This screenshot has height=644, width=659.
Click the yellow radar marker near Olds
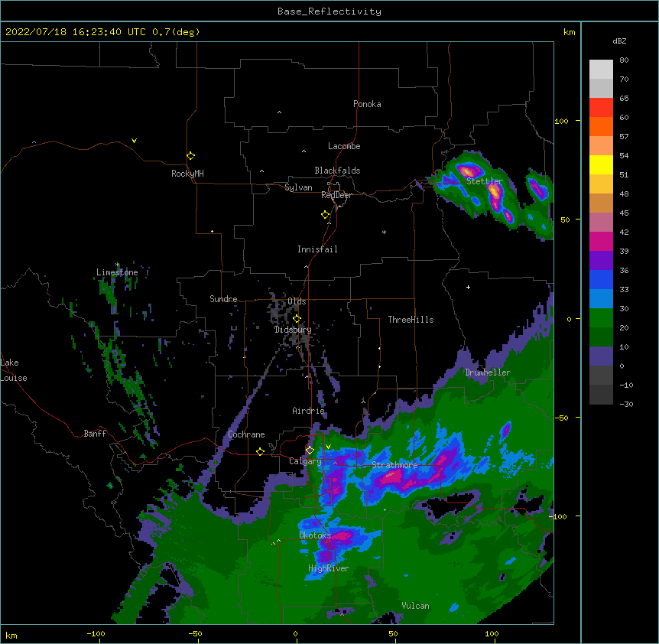[x=297, y=319]
